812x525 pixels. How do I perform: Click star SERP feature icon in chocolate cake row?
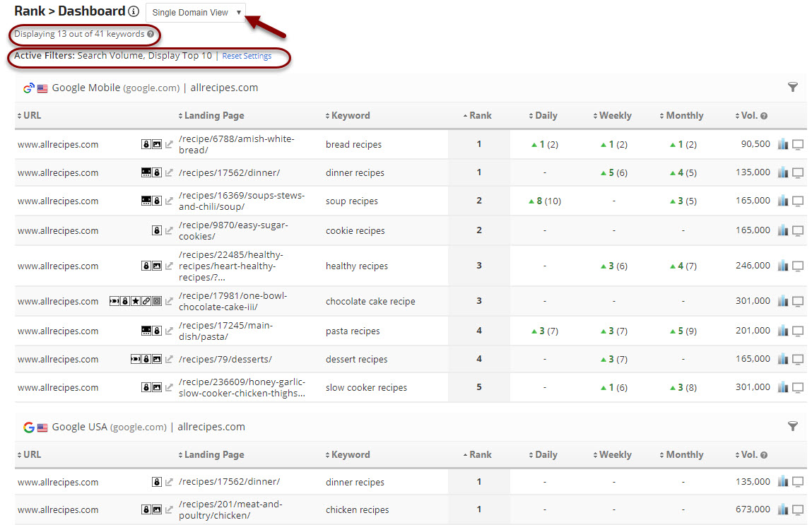pyautogui.click(x=136, y=301)
